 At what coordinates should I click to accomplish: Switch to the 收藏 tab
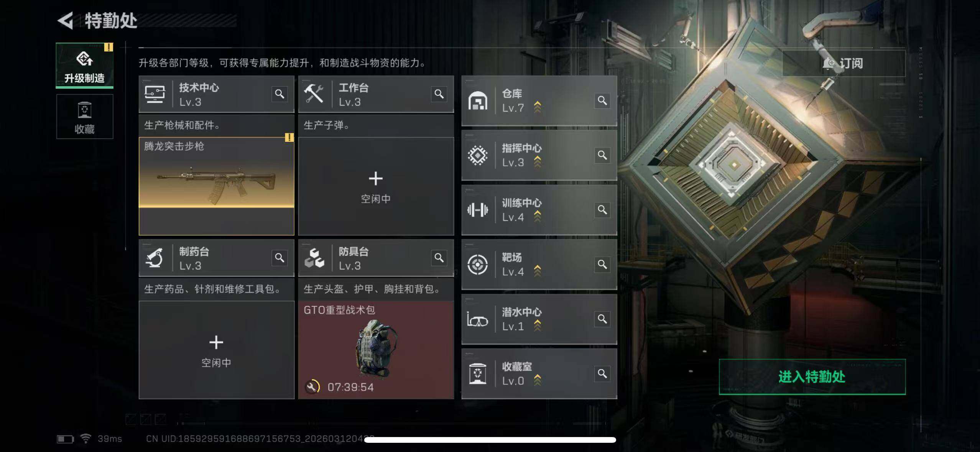(85, 117)
